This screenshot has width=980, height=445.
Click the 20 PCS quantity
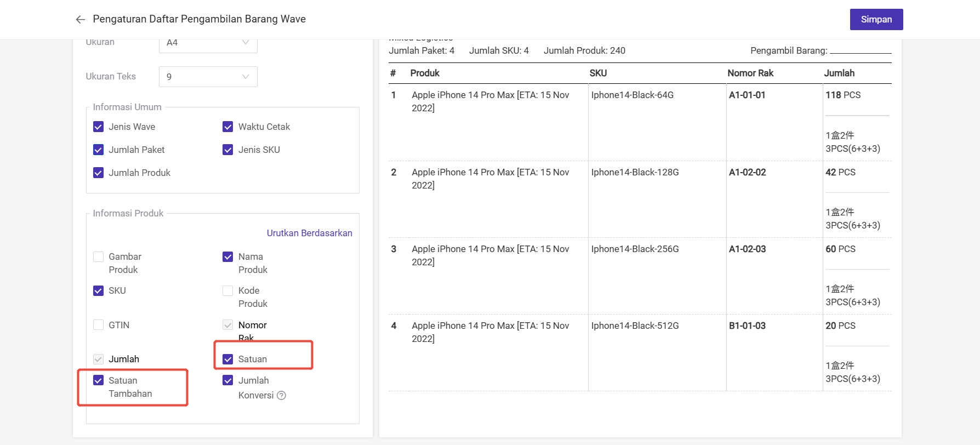840,326
